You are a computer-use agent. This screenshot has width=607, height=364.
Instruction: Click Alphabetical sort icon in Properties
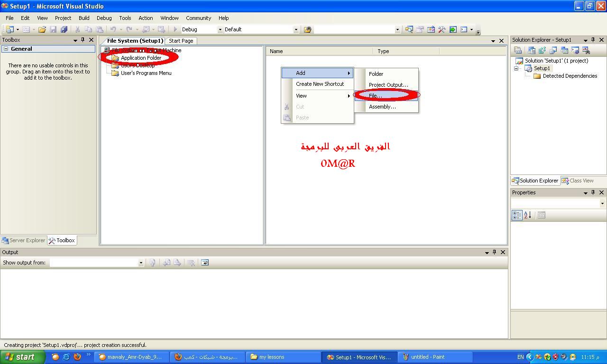pos(528,215)
